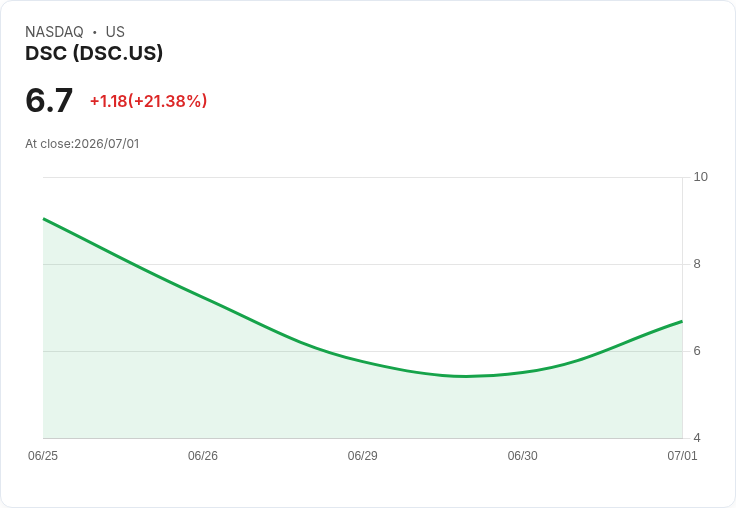Click the NASDAQ exchange label
736x508 pixels.
point(54,32)
